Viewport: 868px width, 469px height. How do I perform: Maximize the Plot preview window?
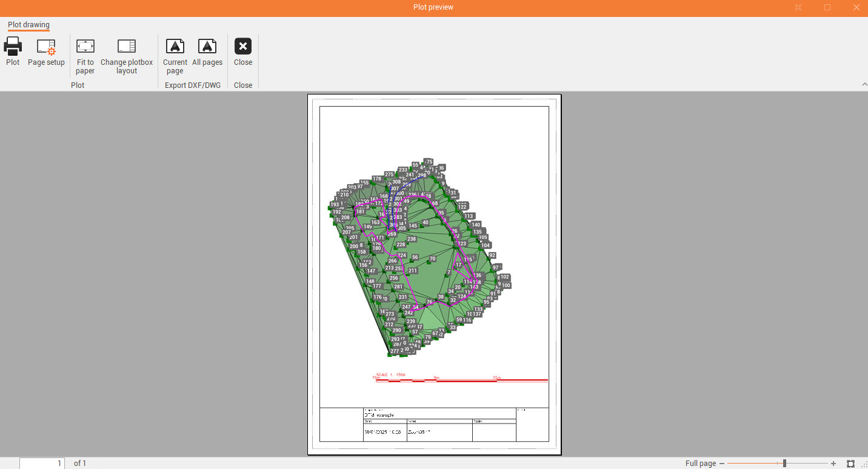[x=827, y=7]
